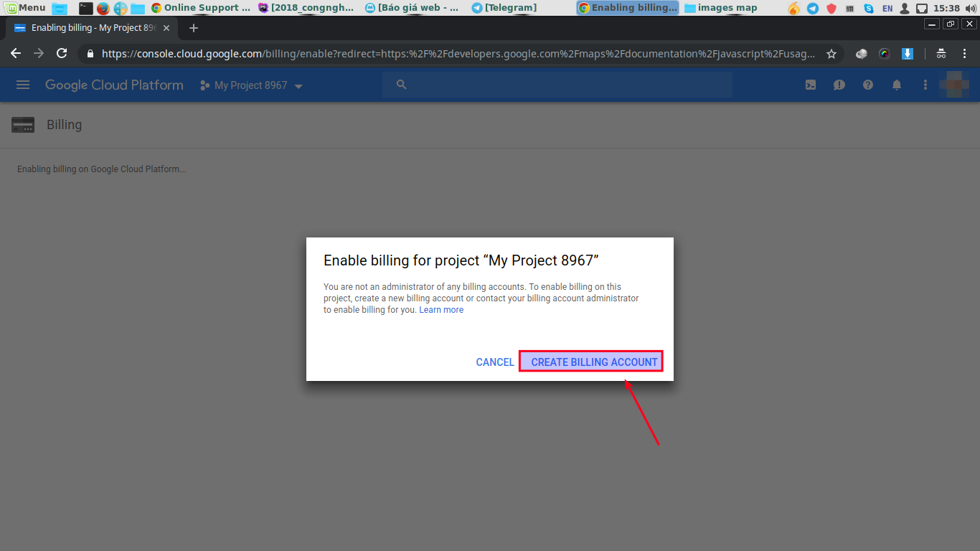
Task: Click the color wheel extension icon
Action: (x=885, y=54)
